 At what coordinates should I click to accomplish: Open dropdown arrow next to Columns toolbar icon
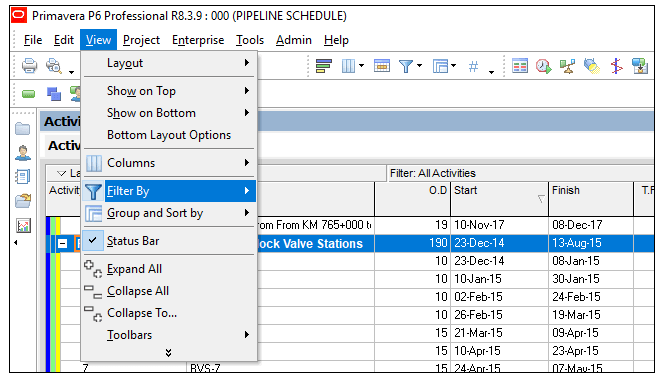coord(361,66)
